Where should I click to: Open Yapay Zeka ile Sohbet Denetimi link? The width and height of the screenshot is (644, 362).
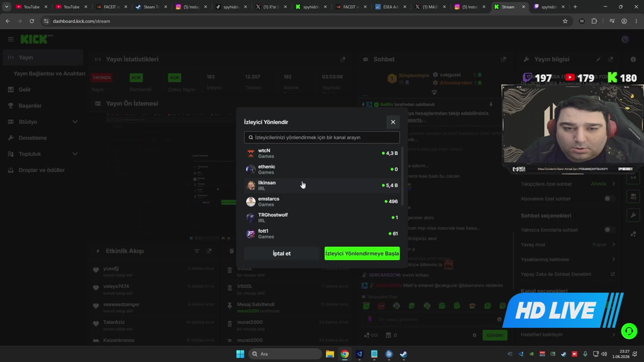pyautogui.click(x=568, y=274)
